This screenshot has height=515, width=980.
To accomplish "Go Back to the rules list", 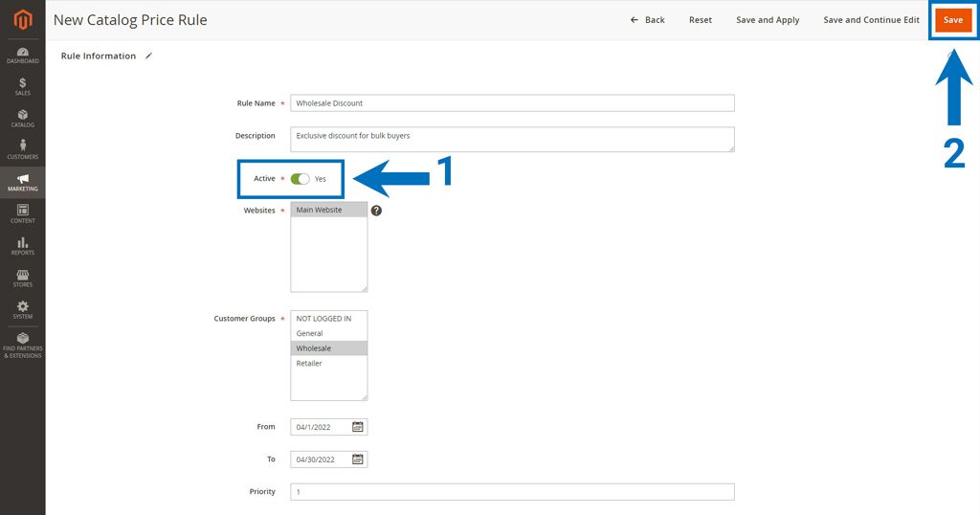I will pyautogui.click(x=648, y=20).
